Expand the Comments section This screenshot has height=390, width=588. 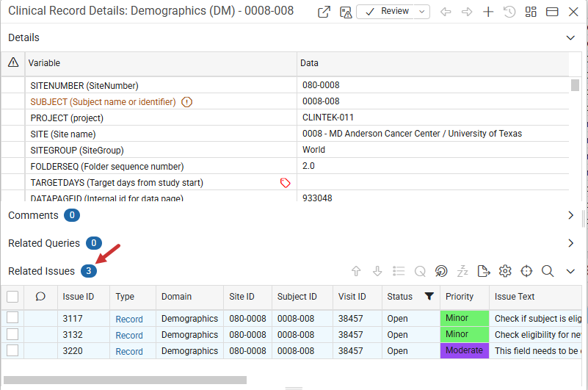point(571,215)
